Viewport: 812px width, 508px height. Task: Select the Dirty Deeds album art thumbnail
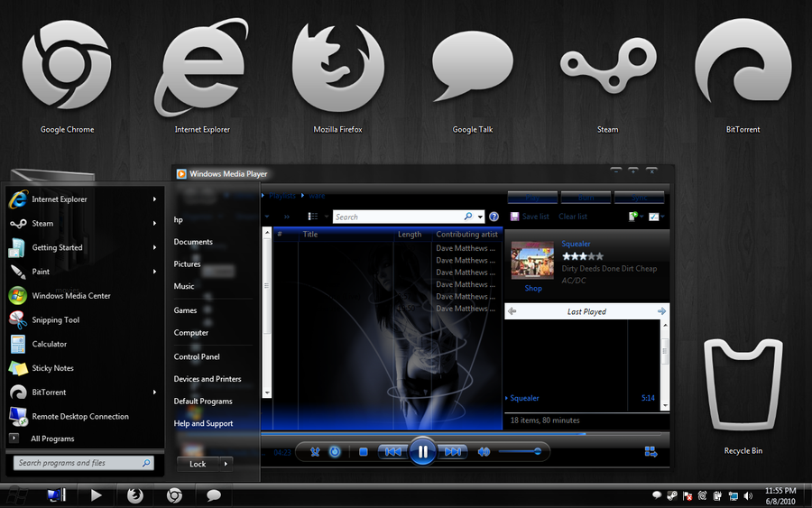(532, 261)
